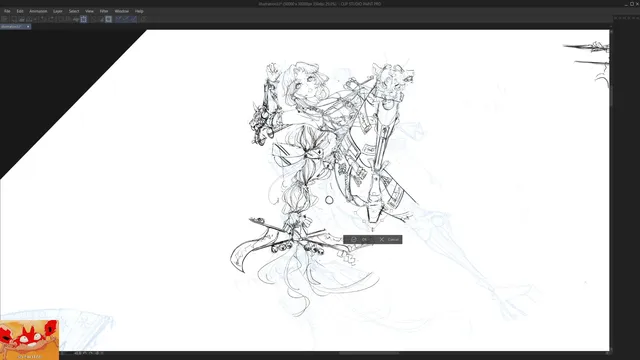Open the Animation menu
The width and height of the screenshot is (640, 360).
[38, 11]
